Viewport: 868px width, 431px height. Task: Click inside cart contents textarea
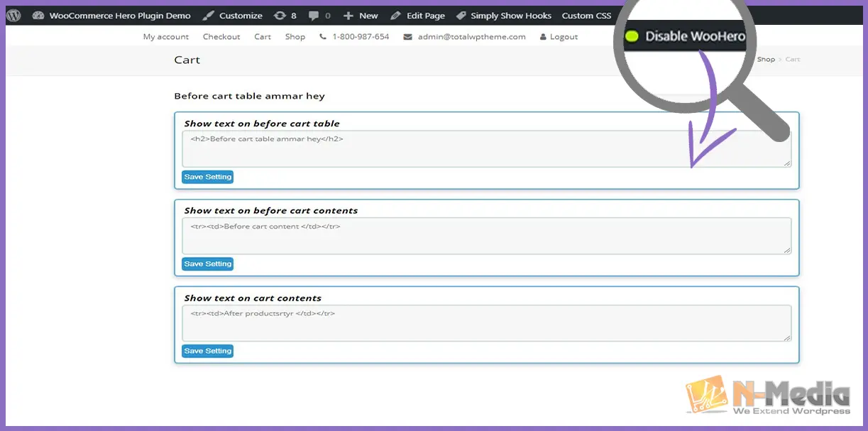pos(486,323)
